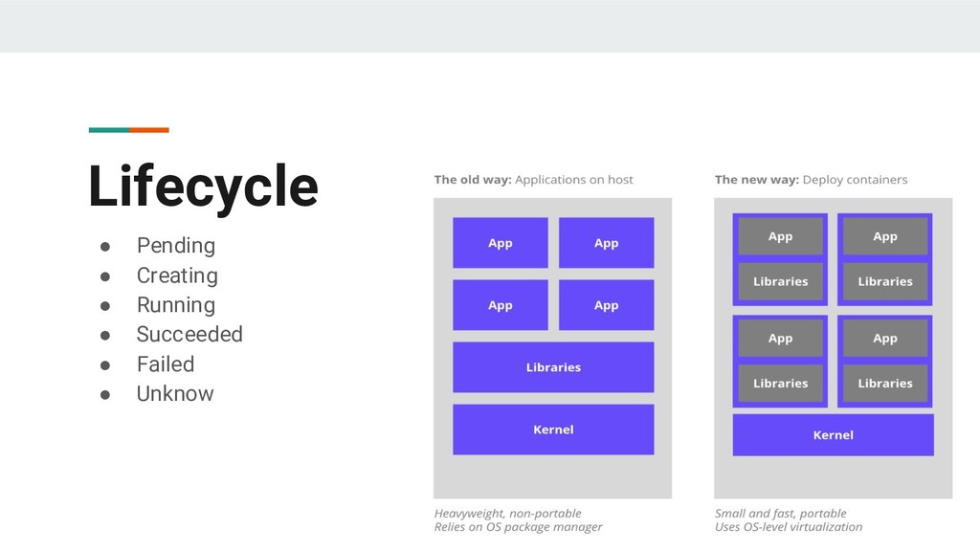Select the Creating bullet item
Viewport: 980px width, 551px height.
click(177, 275)
